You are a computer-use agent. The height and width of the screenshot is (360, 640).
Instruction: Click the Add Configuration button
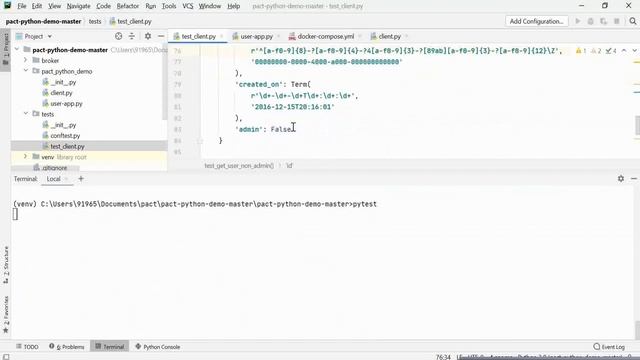coord(536,21)
